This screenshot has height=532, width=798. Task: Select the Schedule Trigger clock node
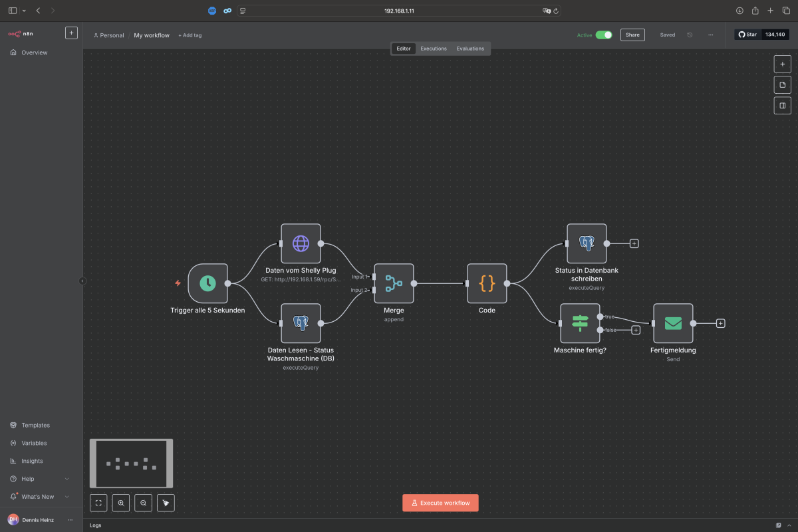207,283
